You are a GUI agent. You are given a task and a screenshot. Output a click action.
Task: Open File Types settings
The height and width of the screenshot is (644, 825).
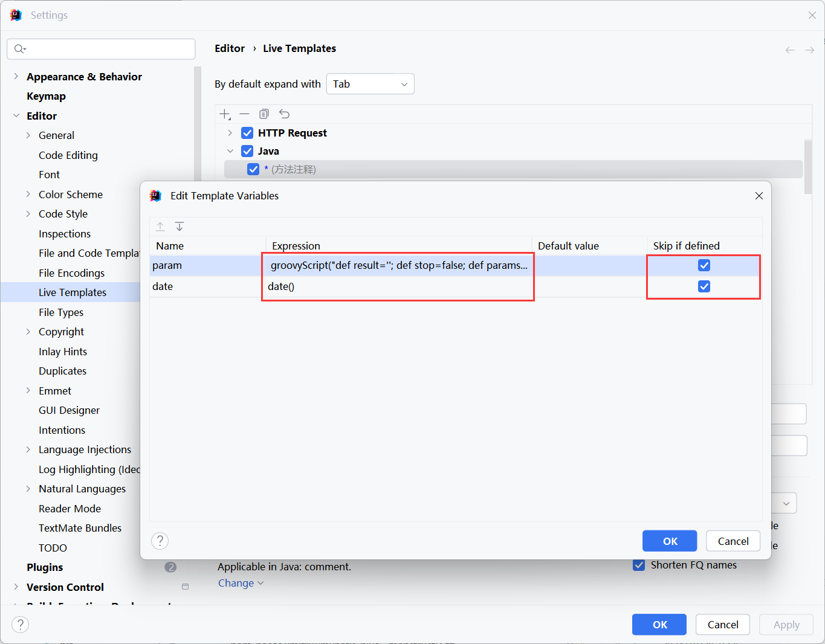(x=61, y=312)
